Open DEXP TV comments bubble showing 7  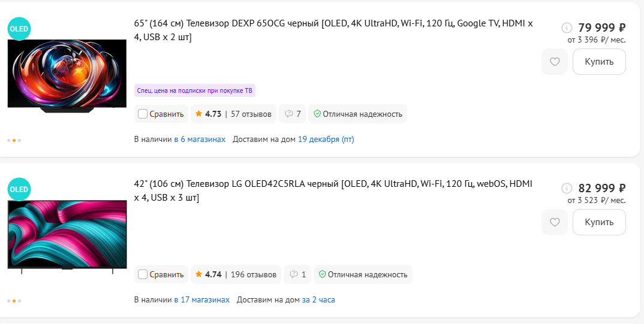point(293,114)
